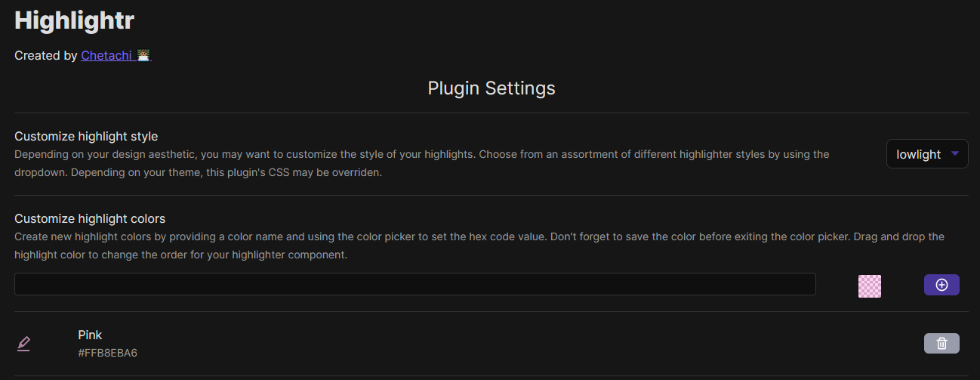Click the #FFB8EBA6 hex code text
Image resolution: width=980 pixels, height=380 pixels.
point(107,353)
